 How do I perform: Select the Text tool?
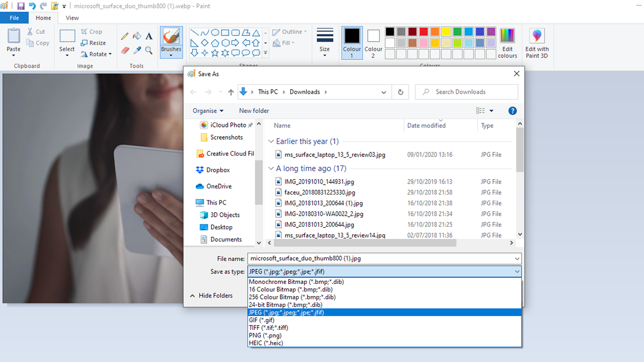tap(149, 36)
